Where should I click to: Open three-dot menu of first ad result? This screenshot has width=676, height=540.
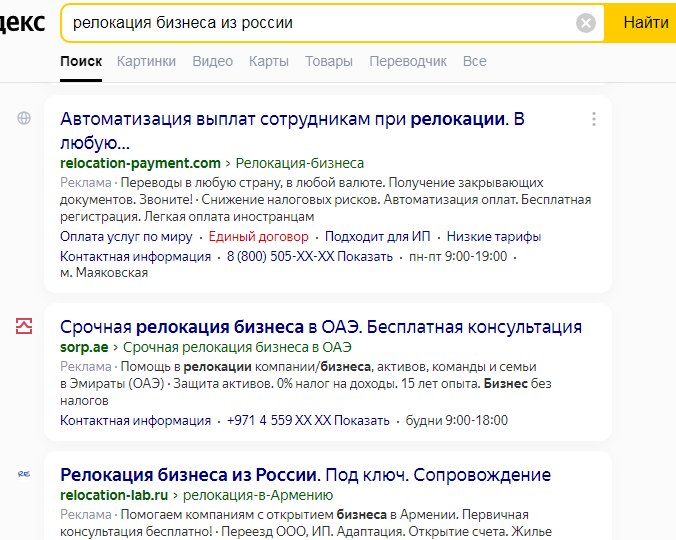pos(594,119)
